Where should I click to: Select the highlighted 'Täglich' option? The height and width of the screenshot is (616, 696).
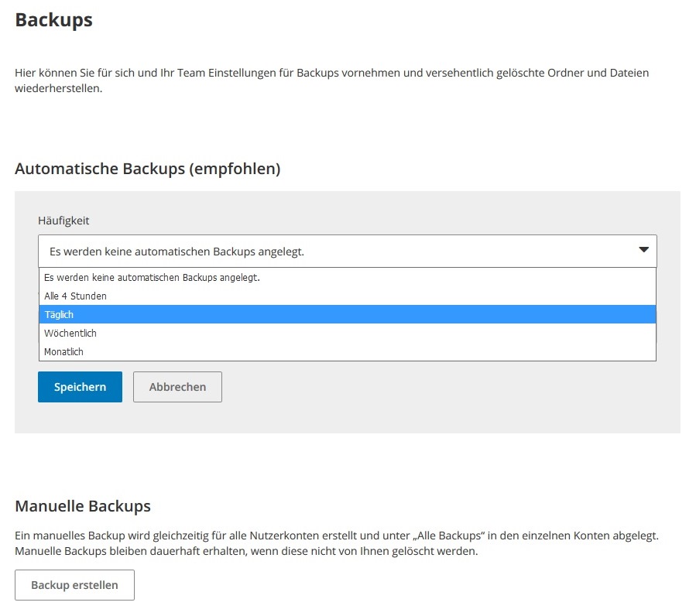(x=348, y=315)
